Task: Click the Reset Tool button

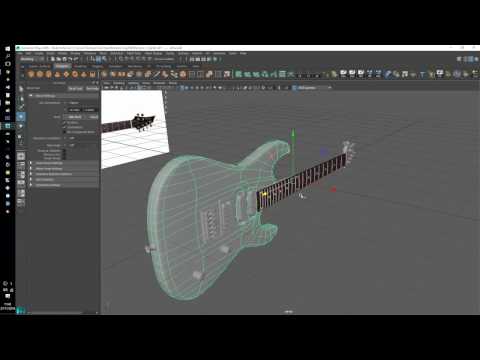Action: (75, 88)
